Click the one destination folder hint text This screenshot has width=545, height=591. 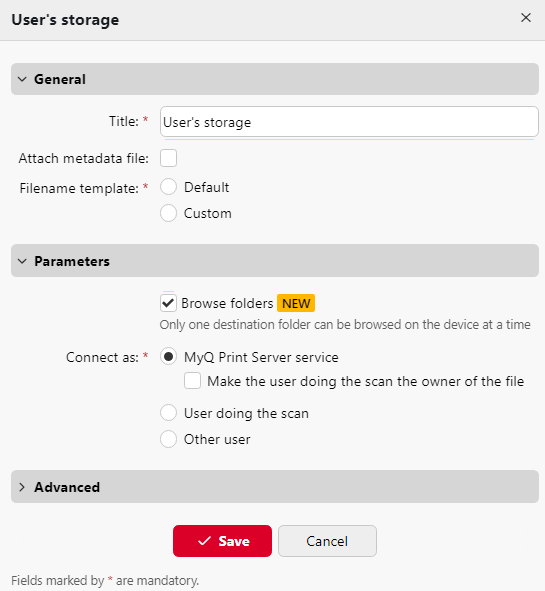345,325
